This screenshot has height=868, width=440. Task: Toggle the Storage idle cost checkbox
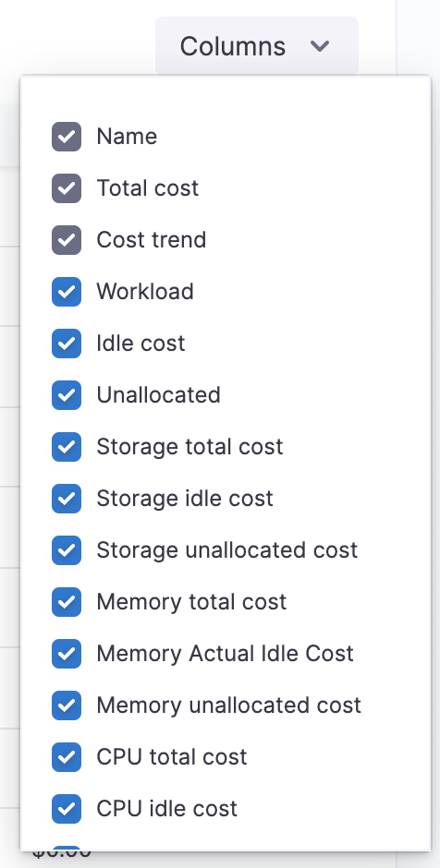tap(67, 499)
